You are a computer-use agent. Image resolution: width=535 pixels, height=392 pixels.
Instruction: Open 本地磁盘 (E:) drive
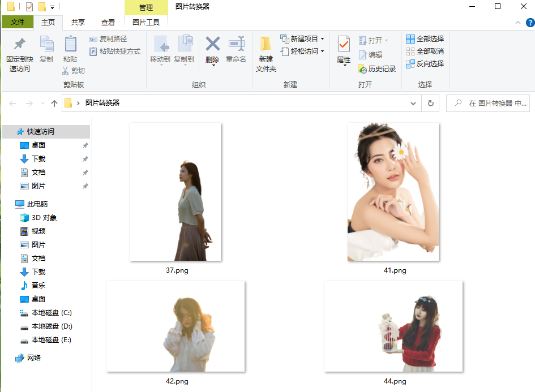(46, 340)
